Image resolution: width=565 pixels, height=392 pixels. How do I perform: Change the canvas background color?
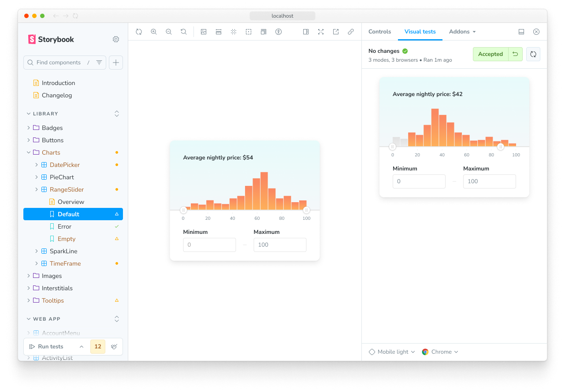(x=203, y=32)
